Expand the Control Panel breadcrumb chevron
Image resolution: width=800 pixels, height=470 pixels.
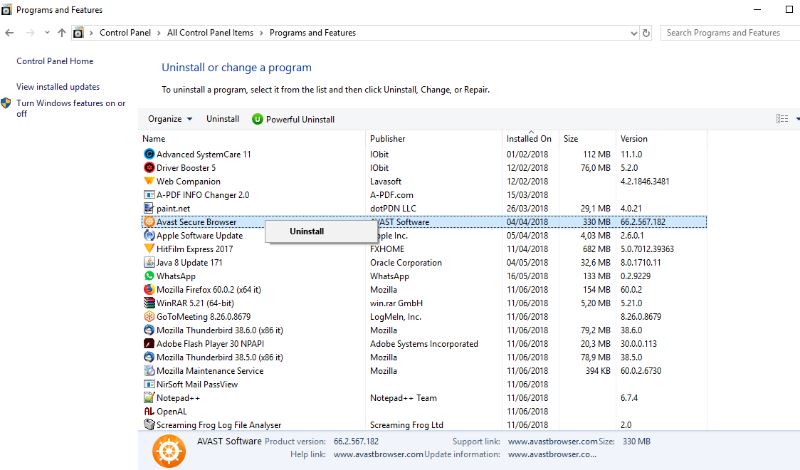pos(159,33)
